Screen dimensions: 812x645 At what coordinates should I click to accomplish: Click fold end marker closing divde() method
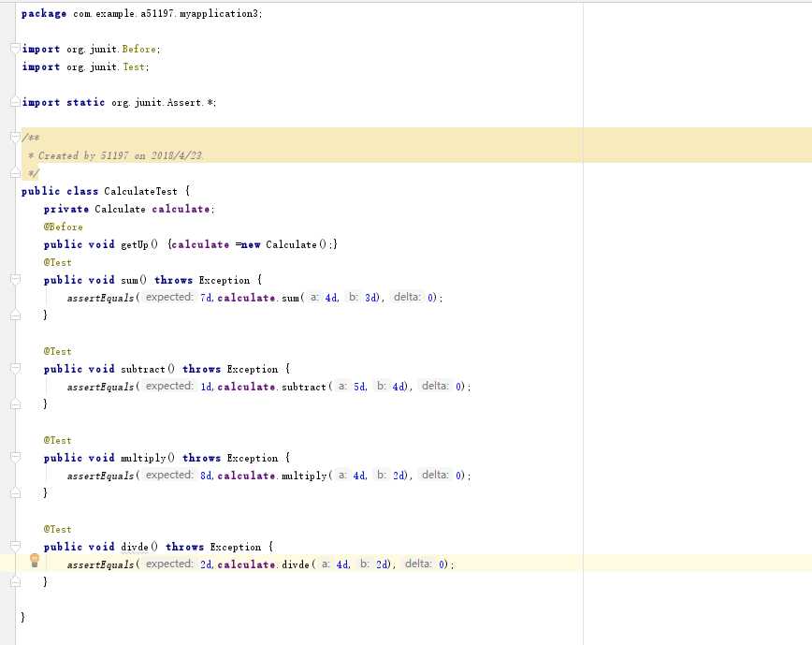click(16, 581)
